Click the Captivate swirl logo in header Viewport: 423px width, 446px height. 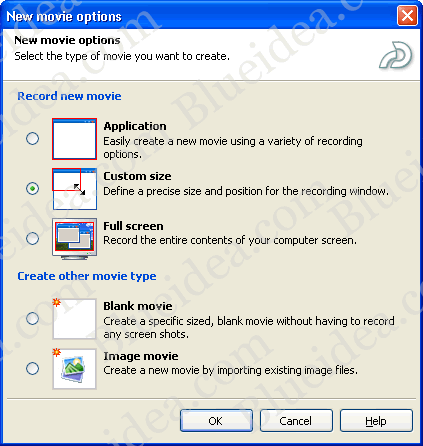pyautogui.click(x=396, y=55)
